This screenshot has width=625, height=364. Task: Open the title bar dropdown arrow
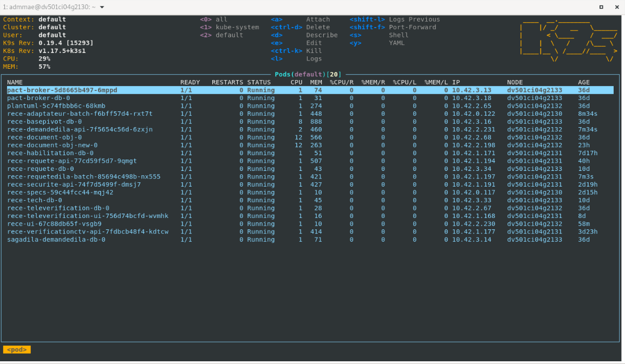coord(102,7)
